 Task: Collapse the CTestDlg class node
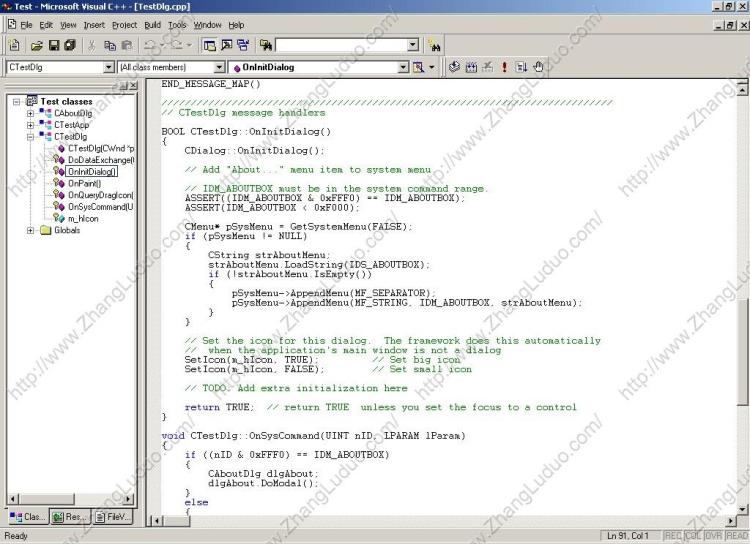pyautogui.click(x=31, y=137)
